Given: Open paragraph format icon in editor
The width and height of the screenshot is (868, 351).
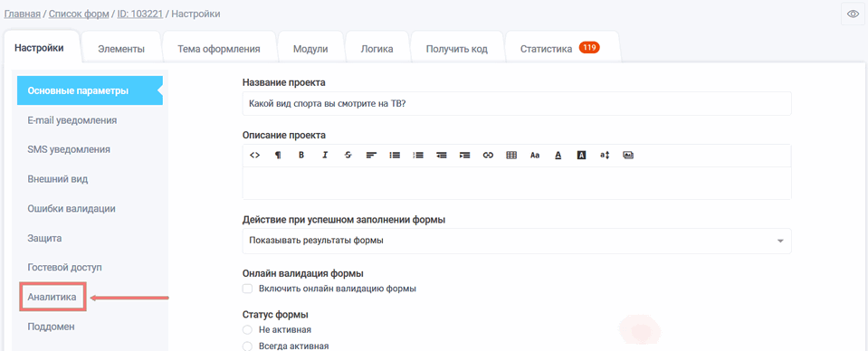Looking at the screenshot, I should pyautogui.click(x=278, y=156).
